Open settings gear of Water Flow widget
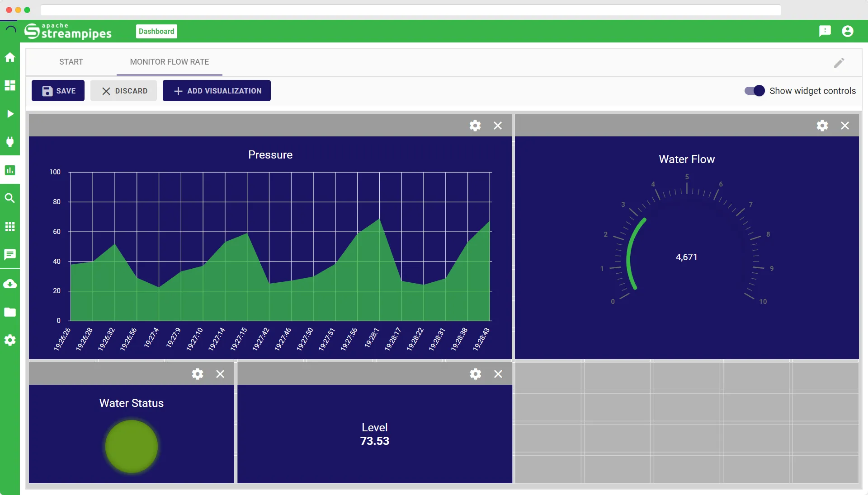This screenshot has width=868, height=495. pyautogui.click(x=822, y=126)
